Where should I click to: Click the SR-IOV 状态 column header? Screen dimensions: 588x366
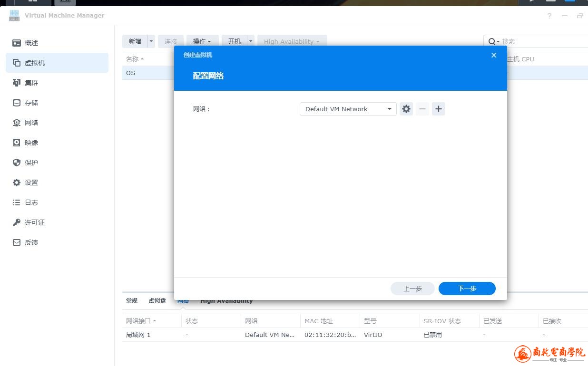point(449,321)
